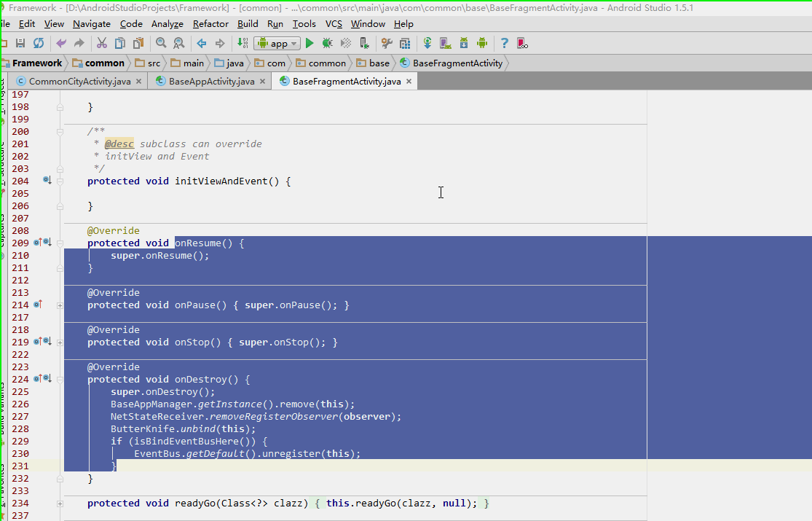
Task: Run the app with the green play button
Action: click(x=310, y=43)
